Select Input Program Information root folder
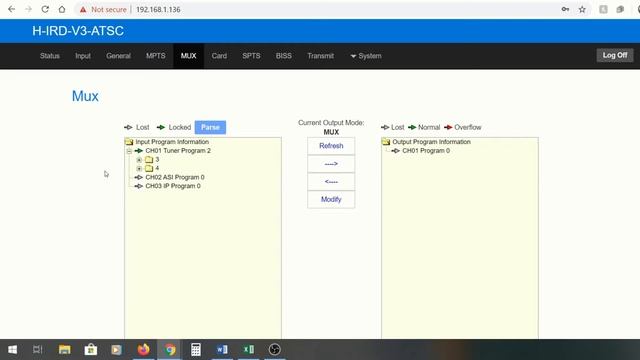The width and height of the screenshot is (640, 360). [172, 142]
